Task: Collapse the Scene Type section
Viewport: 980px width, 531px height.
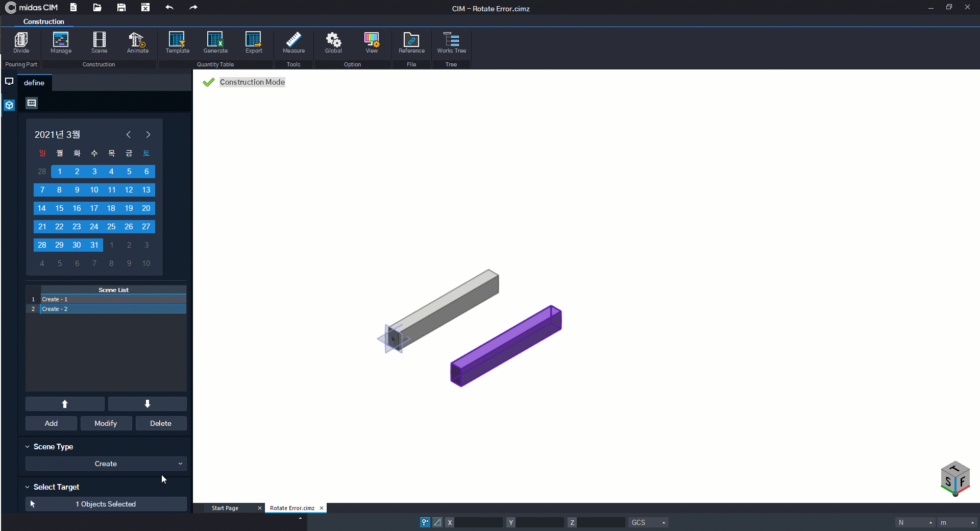Action: pyautogui.click(x=28, y=447)
